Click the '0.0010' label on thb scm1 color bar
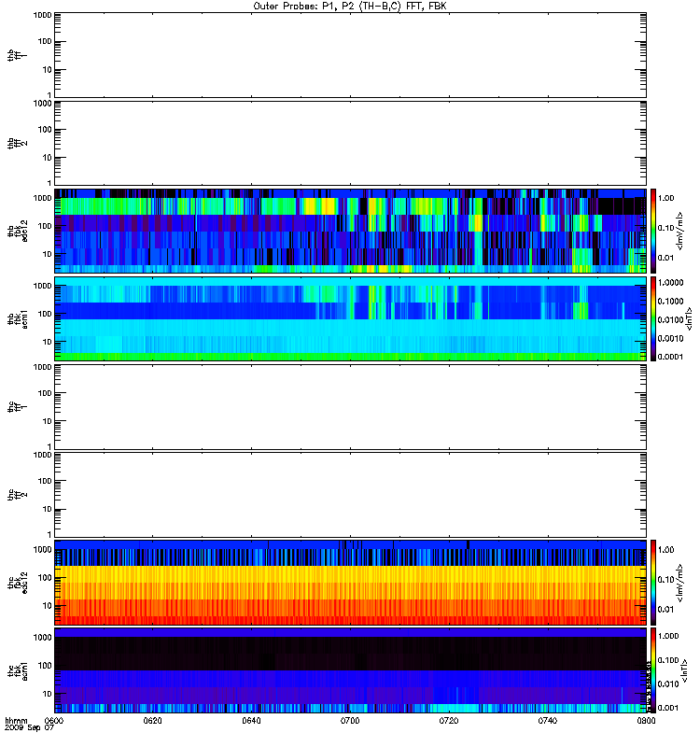This screenshot has height=747, width=700. click(670, 338)
